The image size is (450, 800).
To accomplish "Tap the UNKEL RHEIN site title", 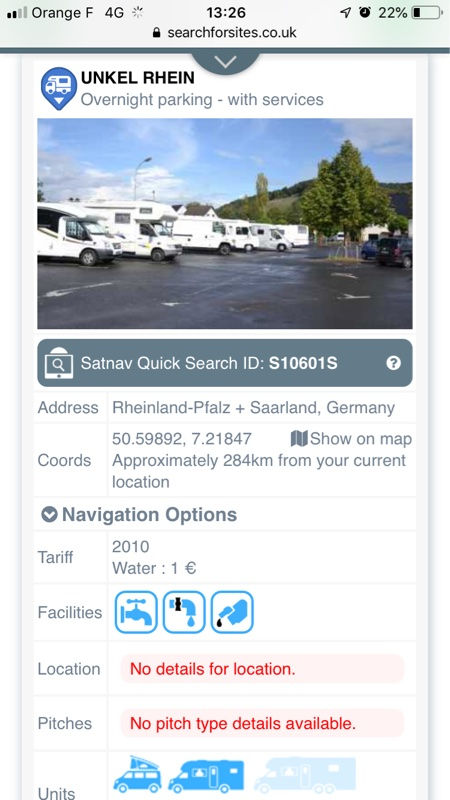I will (x=138, y=78).
